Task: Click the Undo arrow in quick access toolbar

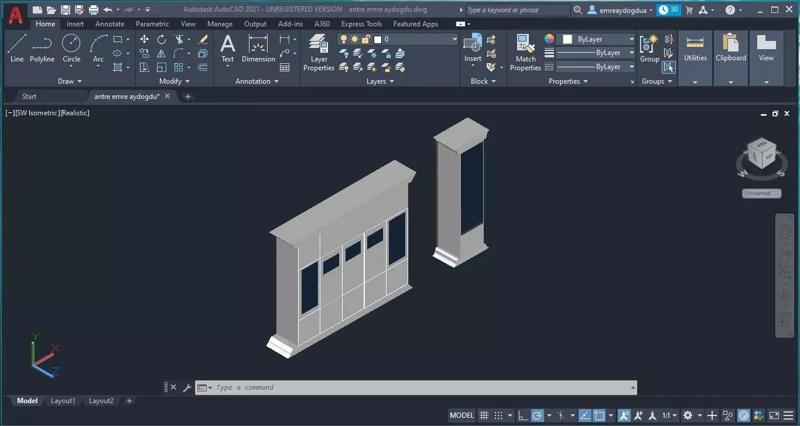Action: pos(108,10)
